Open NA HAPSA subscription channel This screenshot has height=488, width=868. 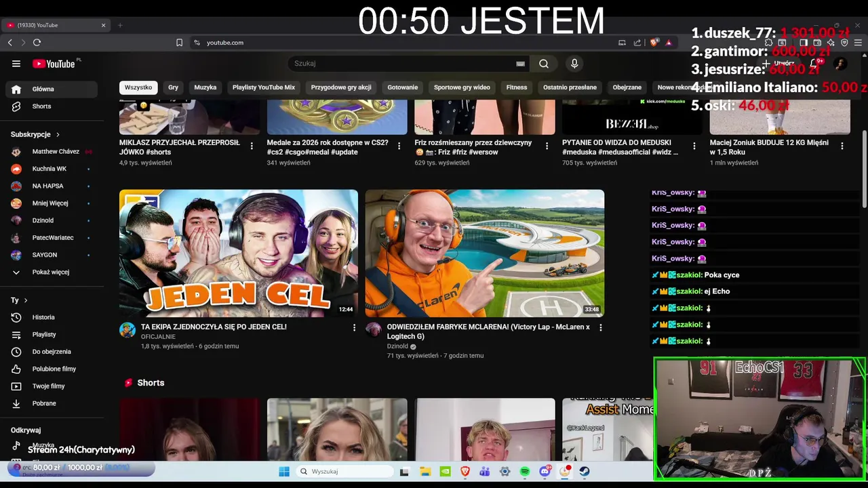tap(52, 186)
